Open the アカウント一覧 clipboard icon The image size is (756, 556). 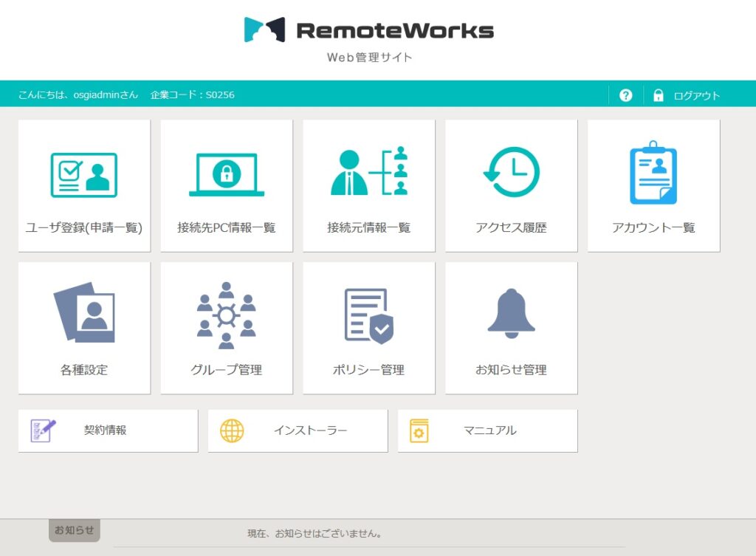coord(653,175)
